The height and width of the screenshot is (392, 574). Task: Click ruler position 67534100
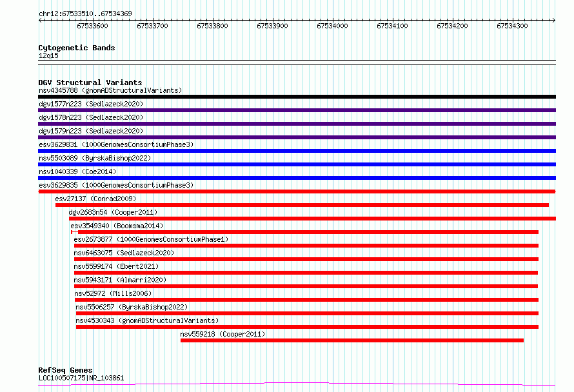point(392,26)
